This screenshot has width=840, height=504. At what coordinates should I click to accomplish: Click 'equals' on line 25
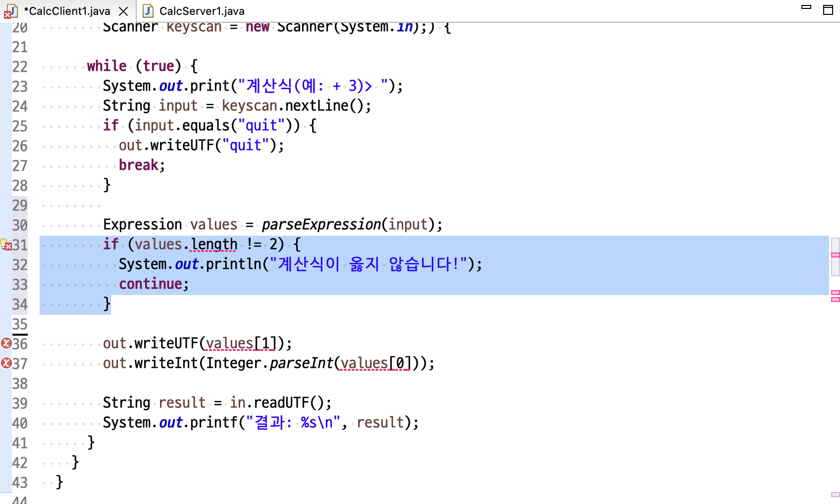206,125
